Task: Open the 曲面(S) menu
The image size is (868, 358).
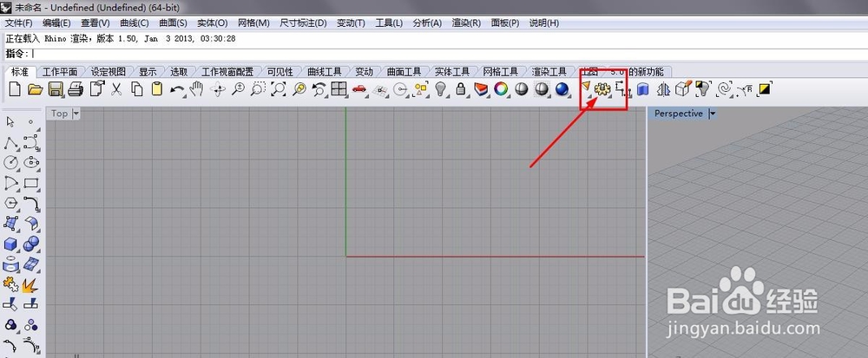Action: tap(173, 23)
